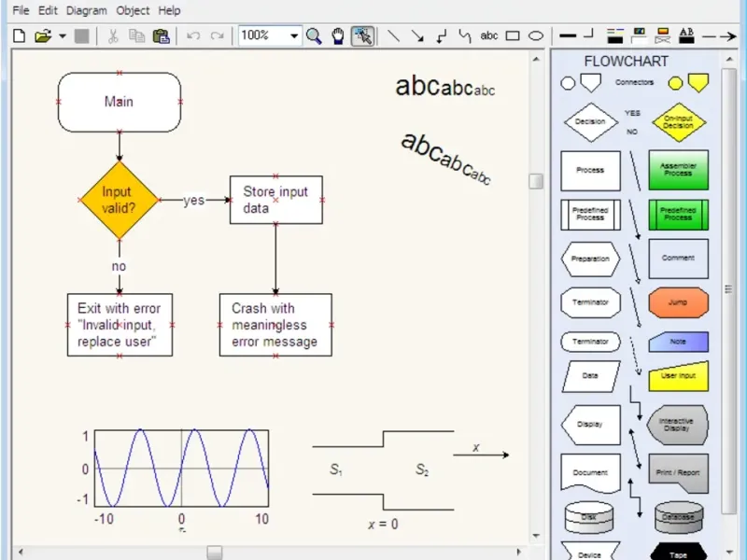The width and height of the screenshot is (747, 560).
Task: Select the 'Store input data' box
Action: coord(275,200)
